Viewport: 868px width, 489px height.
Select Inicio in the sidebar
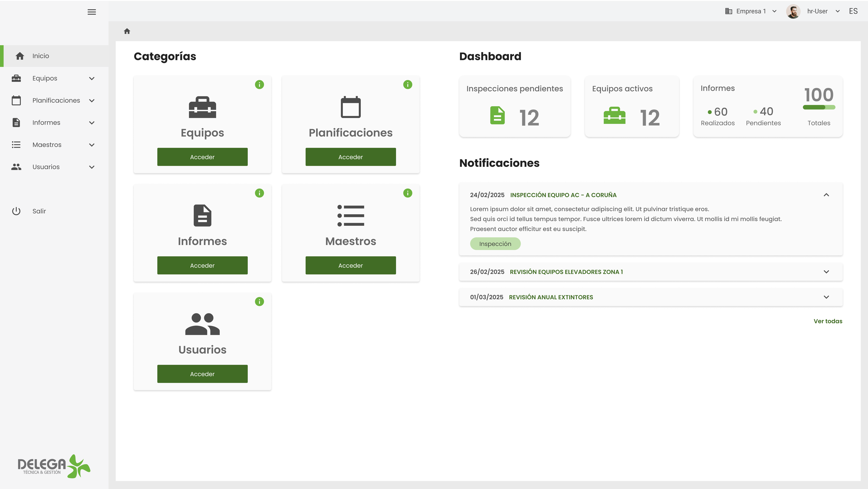(40, 56)
